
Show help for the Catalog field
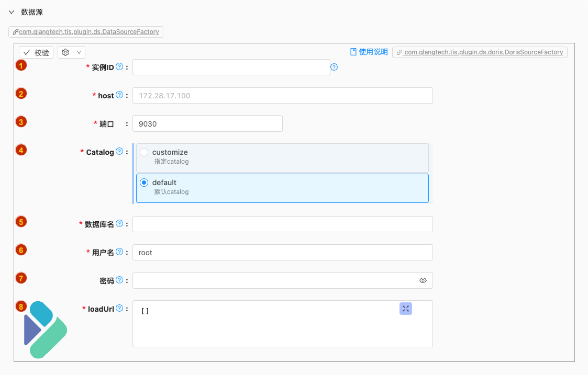click(x=119, y=151)
